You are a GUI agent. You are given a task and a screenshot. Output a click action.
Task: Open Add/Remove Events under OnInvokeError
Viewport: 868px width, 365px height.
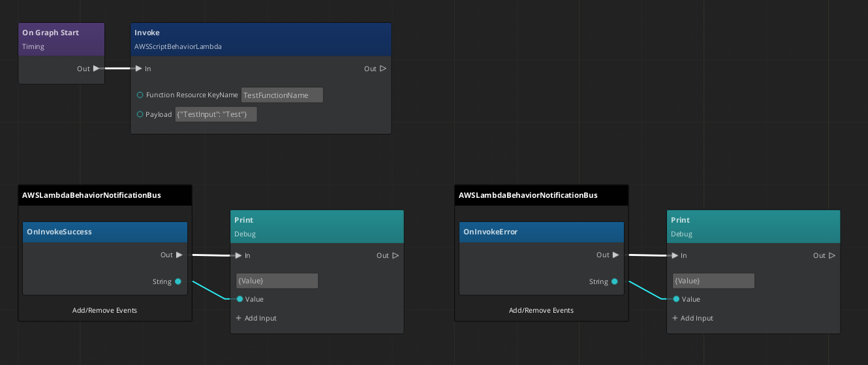point(541,310)
